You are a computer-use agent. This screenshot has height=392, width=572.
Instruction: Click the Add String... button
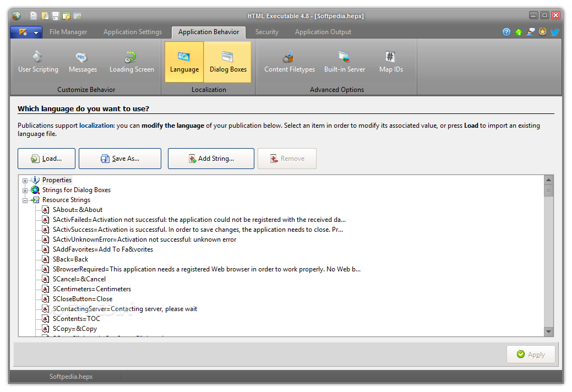[x=211, y=159]
